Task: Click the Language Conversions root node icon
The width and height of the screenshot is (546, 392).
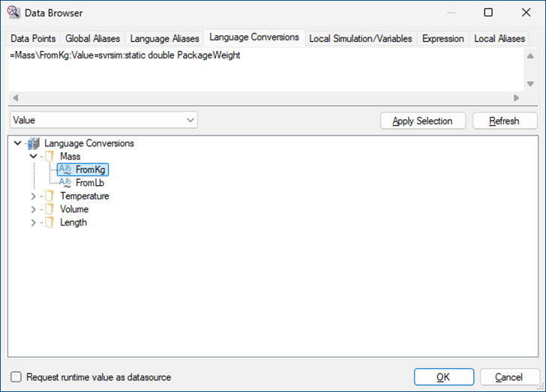Action: tap(33, 143)
